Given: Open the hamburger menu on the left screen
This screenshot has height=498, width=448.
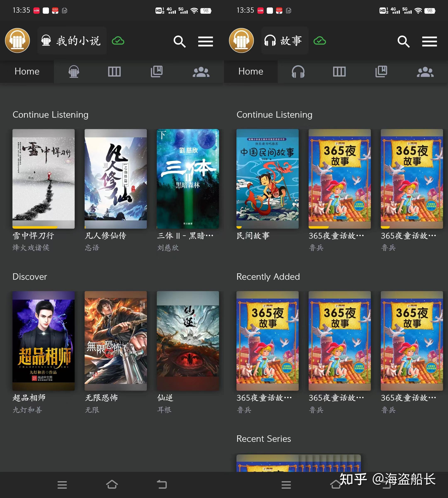Looking at the screenshot, I should (x=206, y=41).
